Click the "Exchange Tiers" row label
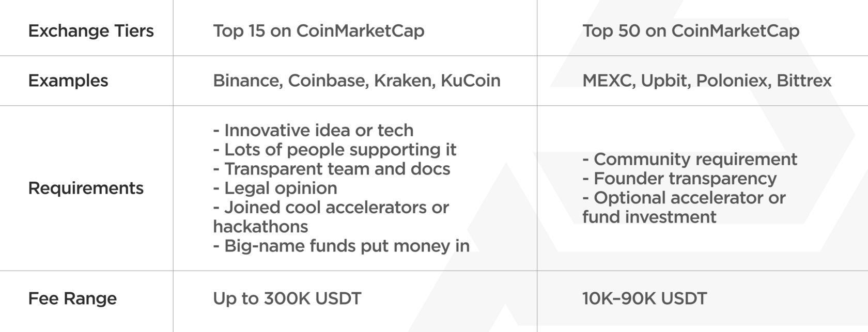This screenshot has height=332, width=868. pos(91,31)
